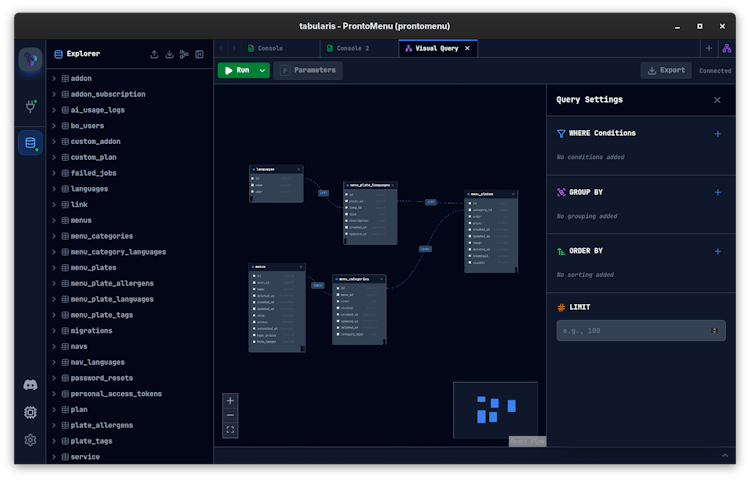The width and height of the screenshot is (750, 480).
Task: Toggle the Explorer panel layout icon
Action: (x=199, y=54)
